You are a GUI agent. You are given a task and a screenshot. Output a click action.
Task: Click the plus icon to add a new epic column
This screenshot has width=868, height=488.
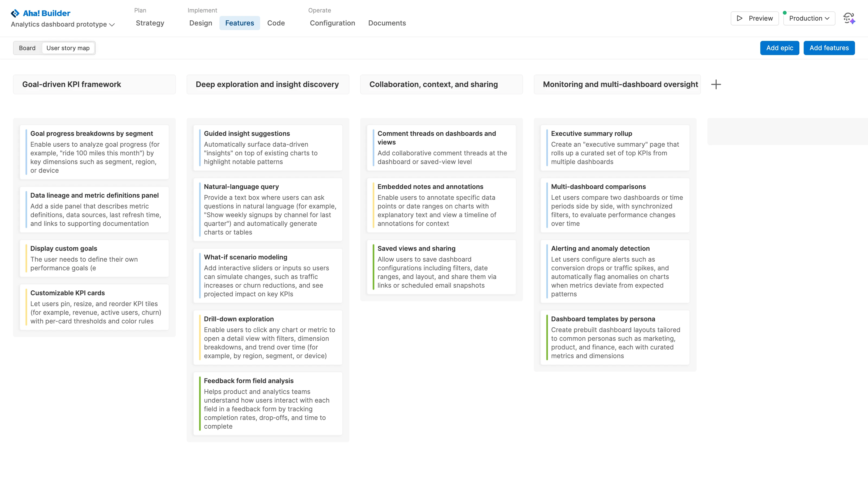coord(716,84)
